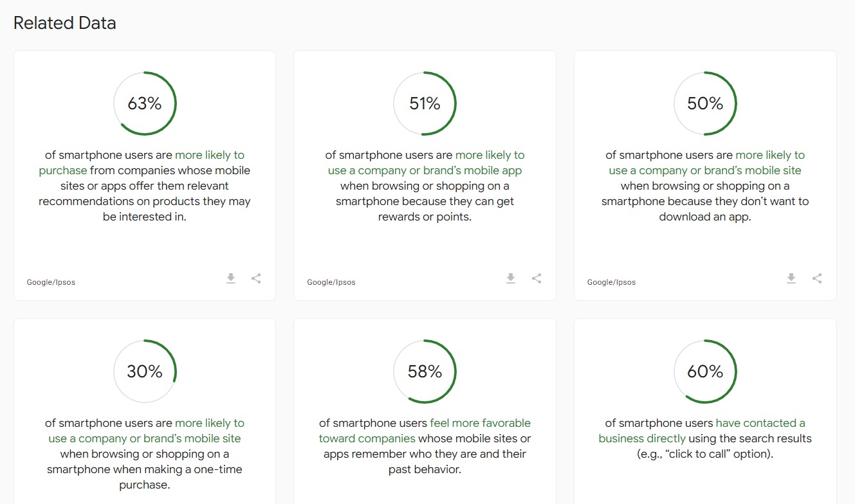The image size is (855, 504).
Task: Share the 63% relevant recommendations stat card
Action: pos(256,278)
